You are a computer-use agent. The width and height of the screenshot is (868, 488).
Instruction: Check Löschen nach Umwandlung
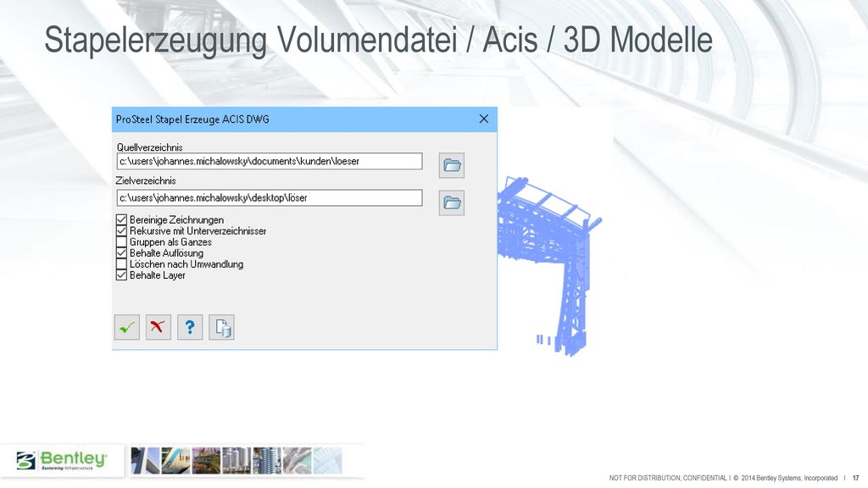click(122, 264)
